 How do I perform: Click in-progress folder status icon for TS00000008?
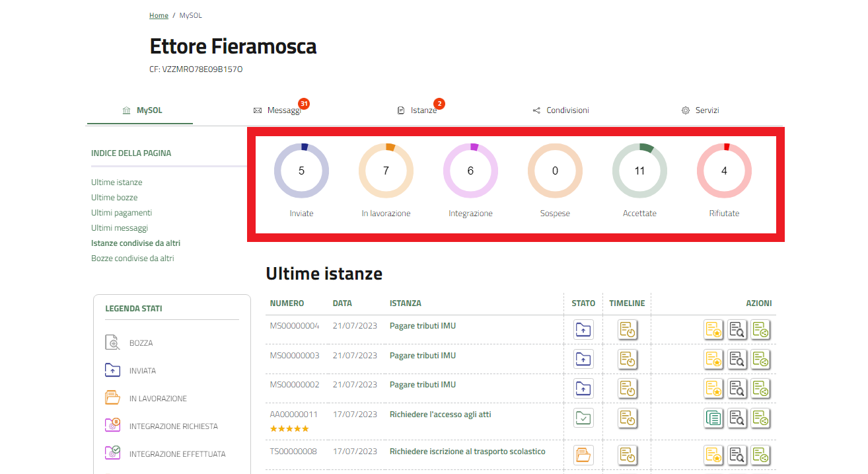583,455
